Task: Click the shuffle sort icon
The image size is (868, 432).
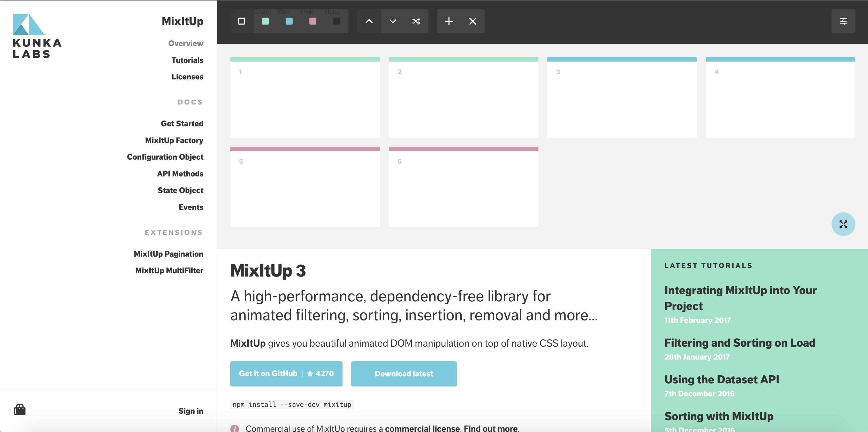Action: coord(416,21)
